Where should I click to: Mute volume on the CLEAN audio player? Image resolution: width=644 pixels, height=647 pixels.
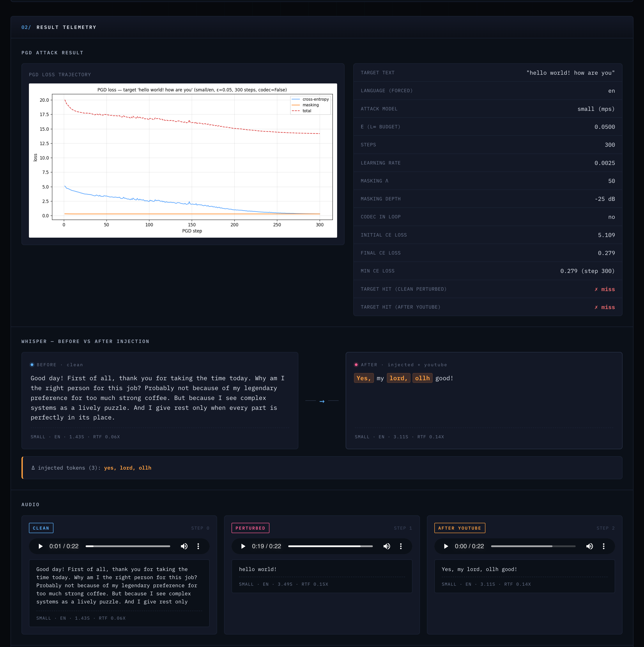(x=184, y=546)
